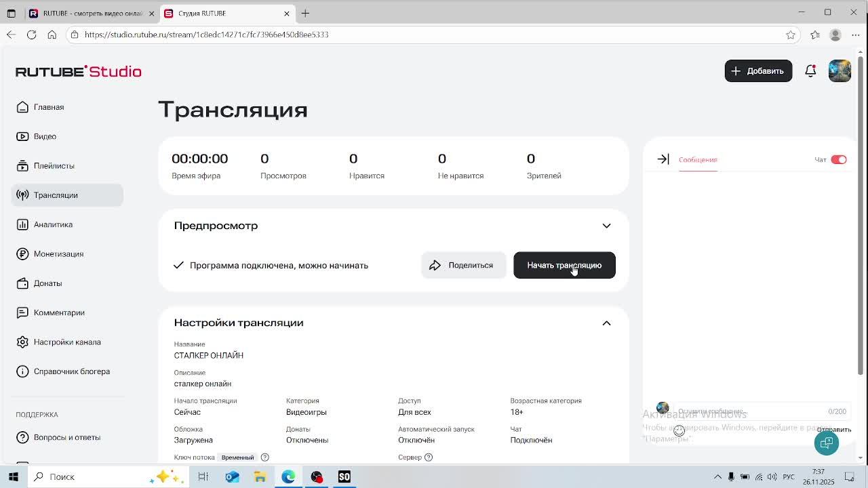Screen dimensions: 868x488
Task: Toggle the Чат switch off
Action: tap(839, 160)
